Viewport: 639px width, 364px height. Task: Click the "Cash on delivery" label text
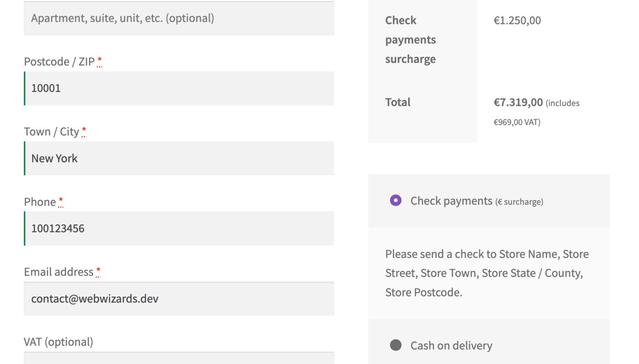(451, 346)
